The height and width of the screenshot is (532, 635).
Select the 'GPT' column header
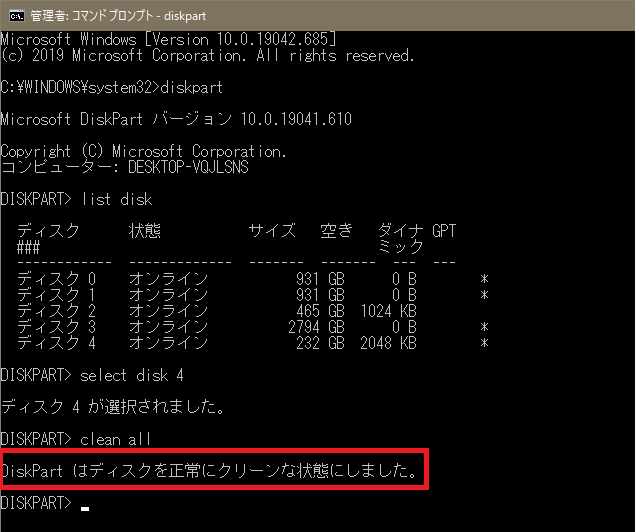pyautogui.click(x=444, y=231)
